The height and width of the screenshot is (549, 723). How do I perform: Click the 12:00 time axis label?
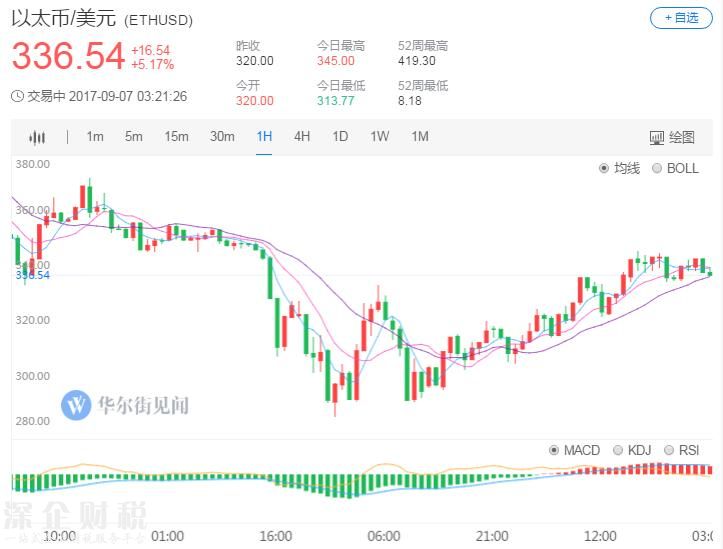(600, 536)
